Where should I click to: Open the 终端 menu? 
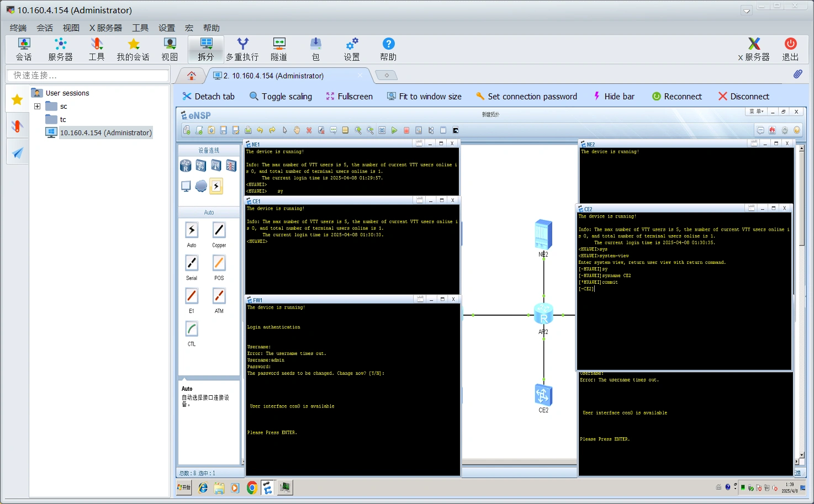click(18, 28)
